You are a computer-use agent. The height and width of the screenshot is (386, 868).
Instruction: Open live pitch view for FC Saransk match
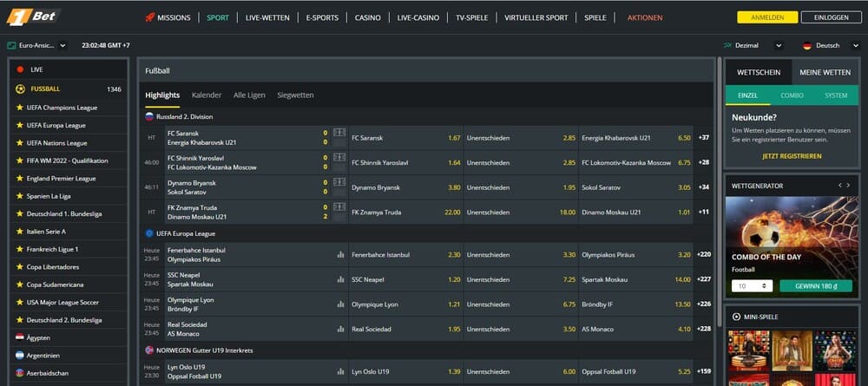[x=339, y=133]
